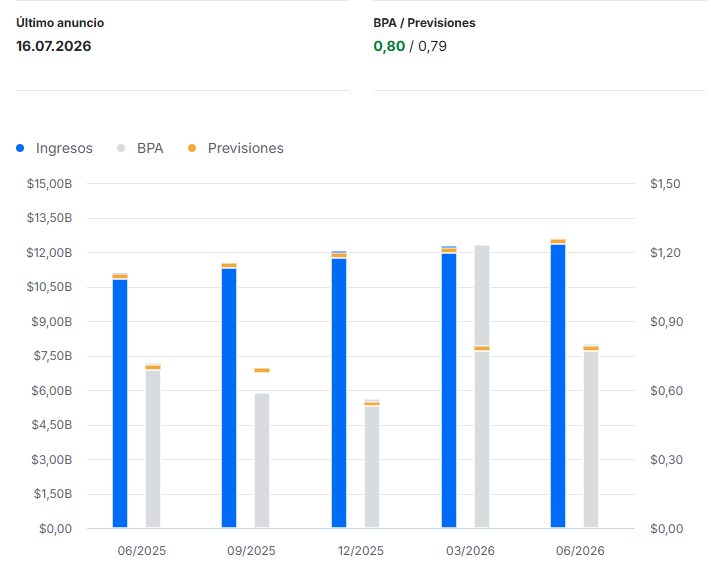
Task: Click the $0,30 right axis label
Action: (666, 459)
